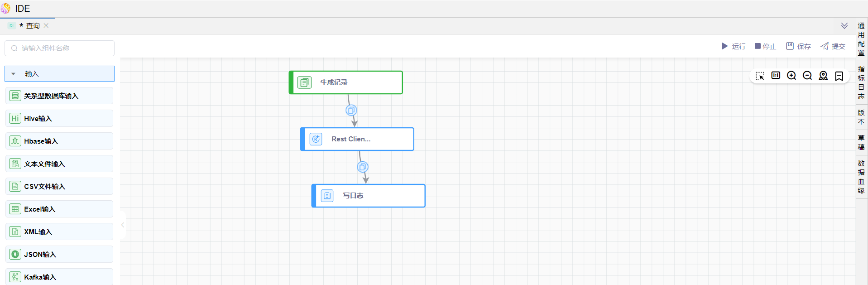868x285 pixels.
Task: Open the 通用配置 side tab
Action: pyautogui.click(x=861, y=39)
